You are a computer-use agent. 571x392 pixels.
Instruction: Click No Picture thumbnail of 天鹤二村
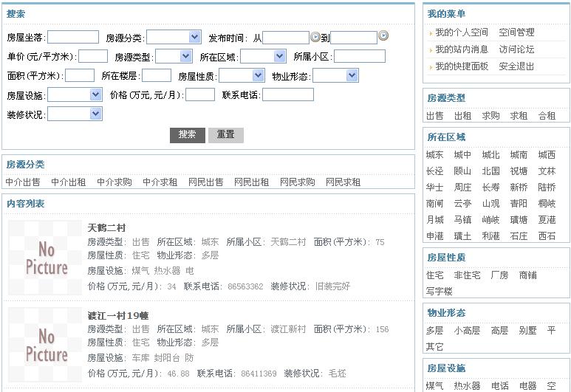45,258
